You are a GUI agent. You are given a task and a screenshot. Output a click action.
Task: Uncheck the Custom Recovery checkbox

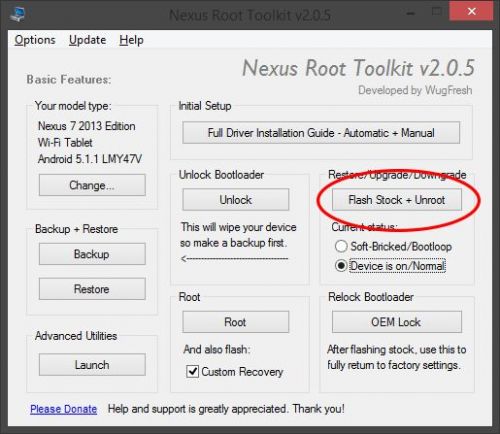192,371
